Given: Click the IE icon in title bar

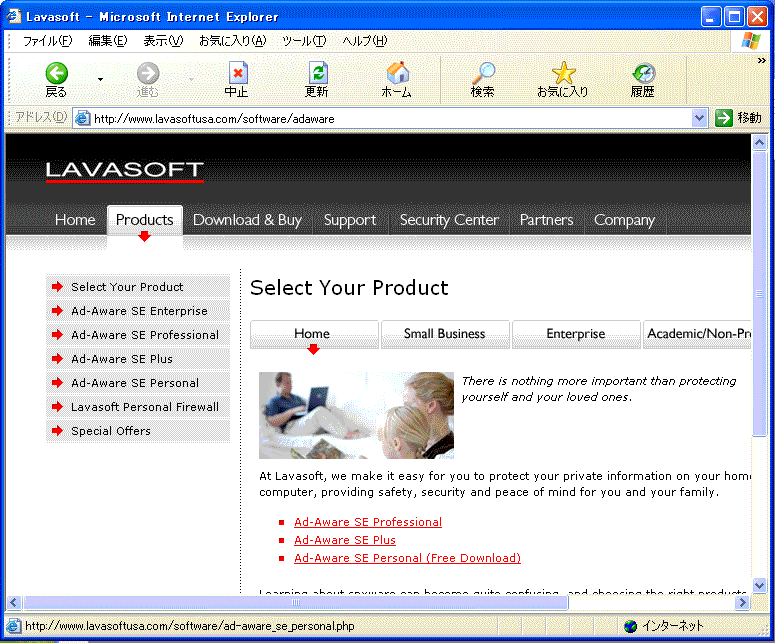Looking at the screenshot, I should pos(13,17).
